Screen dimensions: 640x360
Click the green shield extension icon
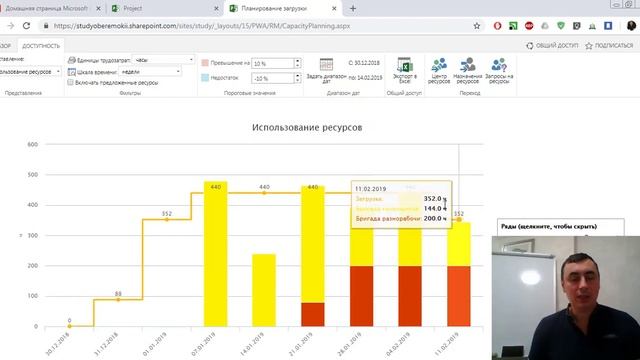coord(561,26)
